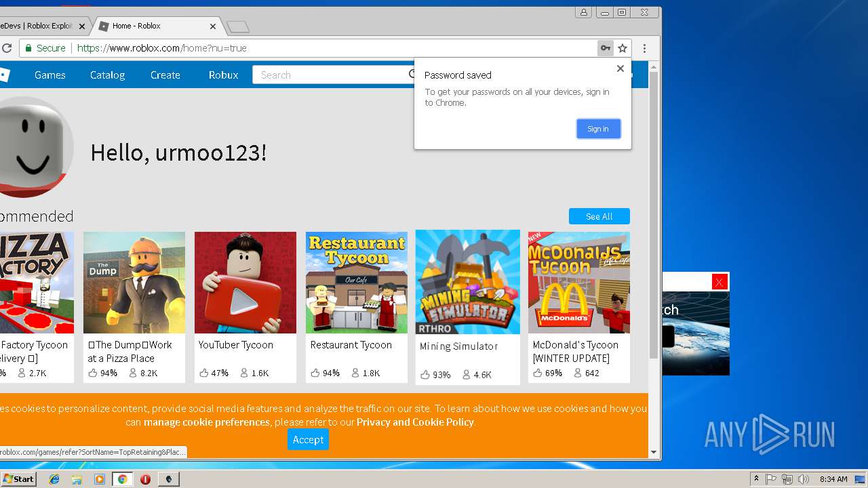
Task: Show hidden tray icons arrow
Action: click(756, 479)
